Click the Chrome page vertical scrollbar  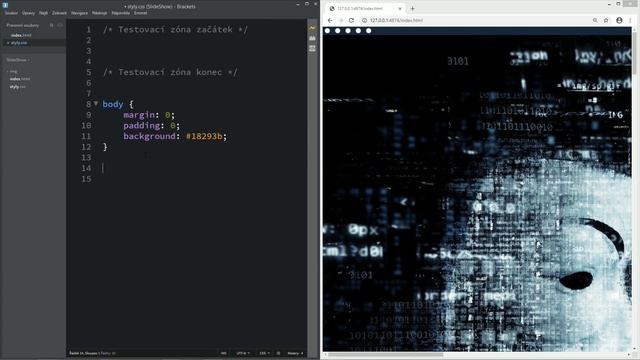coord(634,51)
